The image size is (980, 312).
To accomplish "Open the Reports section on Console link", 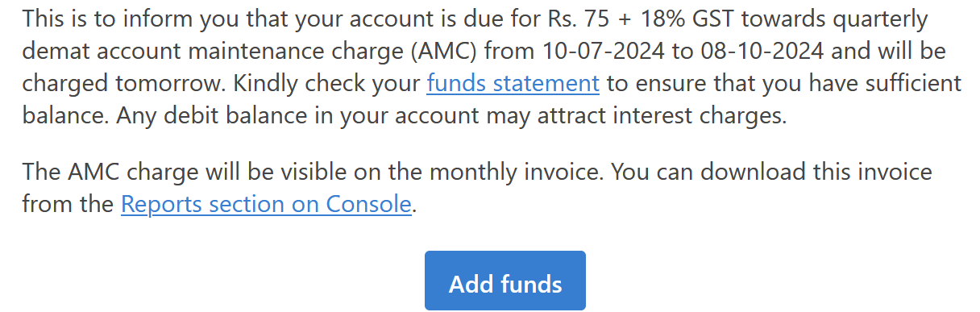I will point(267,204).
